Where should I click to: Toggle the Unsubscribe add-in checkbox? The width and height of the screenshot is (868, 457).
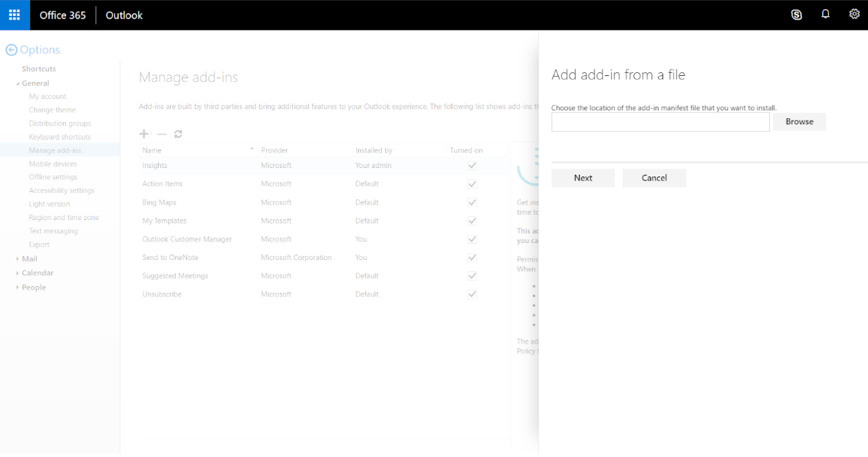tap(472, 294)
